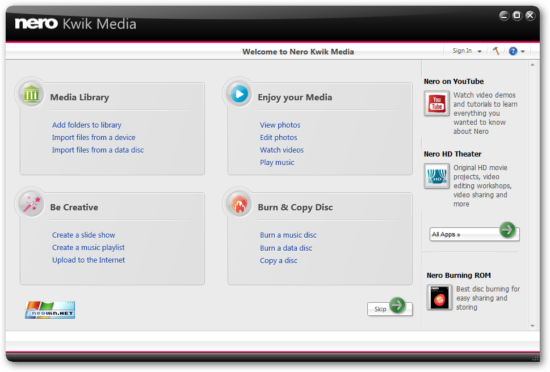Click the Burn & Copy Disc title
This screenshot has width=550, height=372.
295,208
